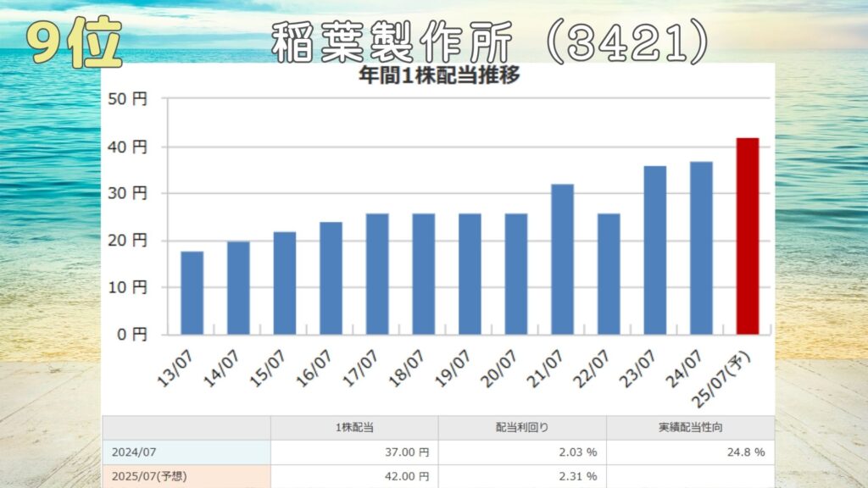The height and width of the screenshot is (488, 868).
Task: Click the 50 円 y-axis label
Action: point(128,99)
